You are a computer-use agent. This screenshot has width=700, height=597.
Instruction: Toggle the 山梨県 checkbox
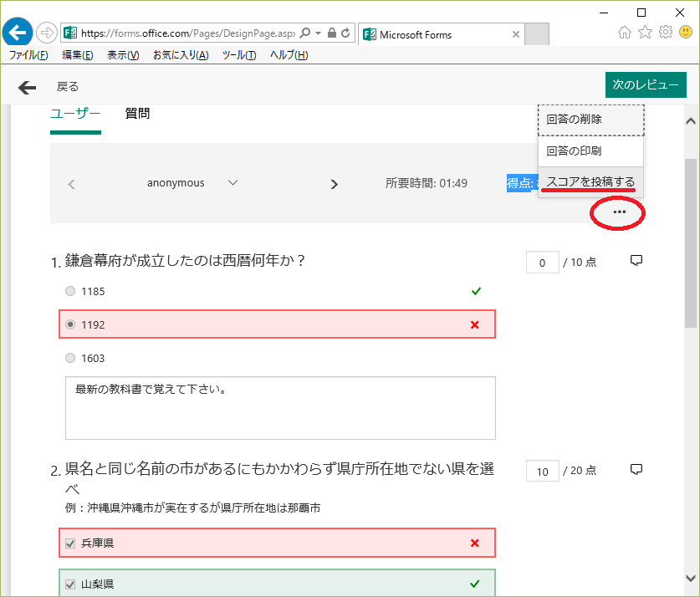point(70,584)
